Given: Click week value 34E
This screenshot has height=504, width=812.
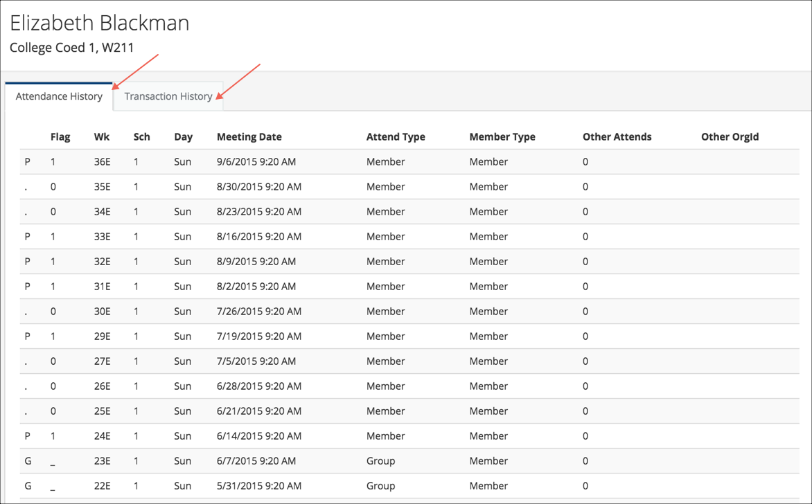Looking at the screenshot, I should pos(102,212).
